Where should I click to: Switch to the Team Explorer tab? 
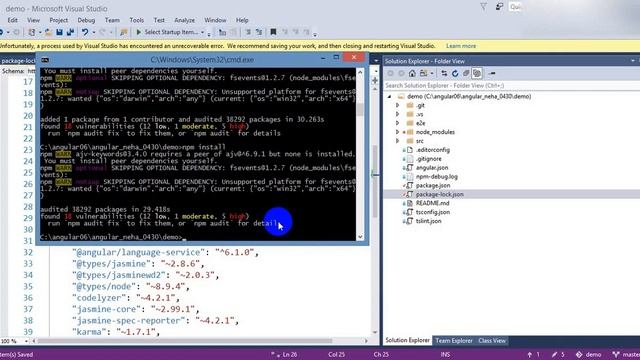453,340
